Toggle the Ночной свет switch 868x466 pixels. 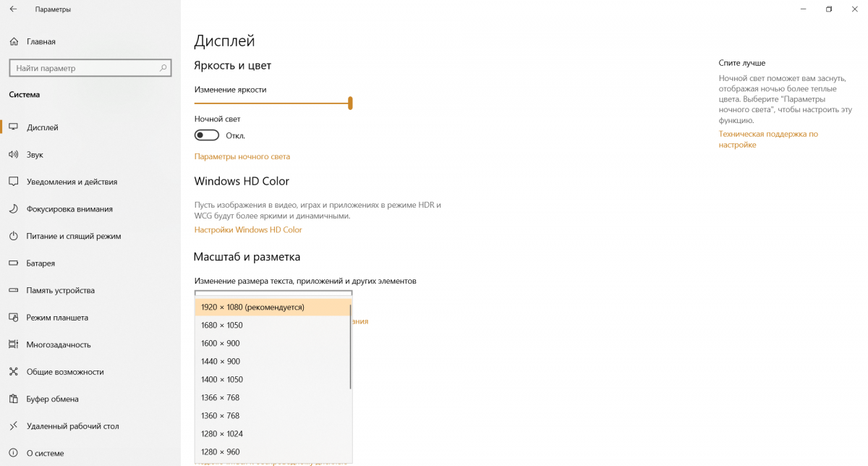207,135
